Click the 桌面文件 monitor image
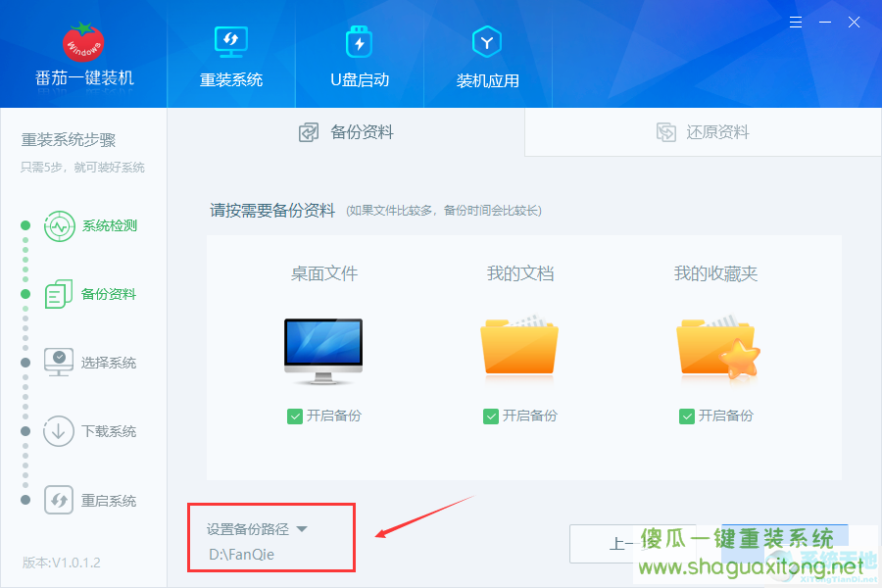This screenshot has height=588, width=882. pos(323,352)
